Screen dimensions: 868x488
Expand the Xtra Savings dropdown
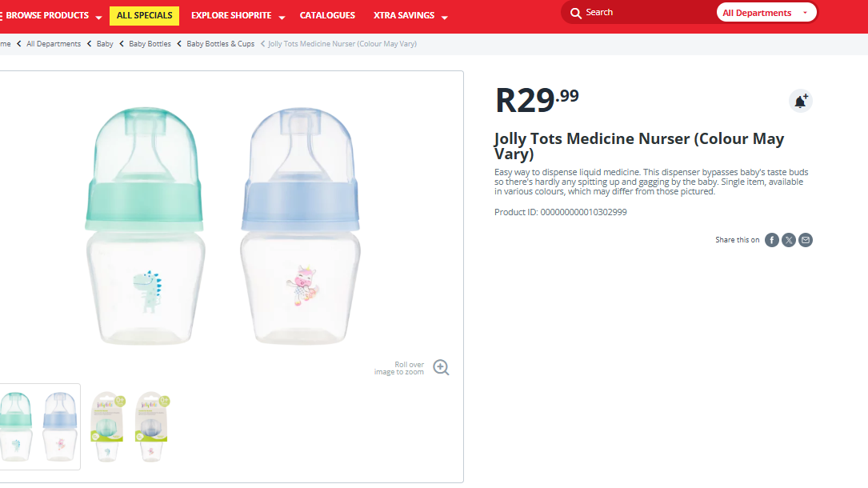410,16
